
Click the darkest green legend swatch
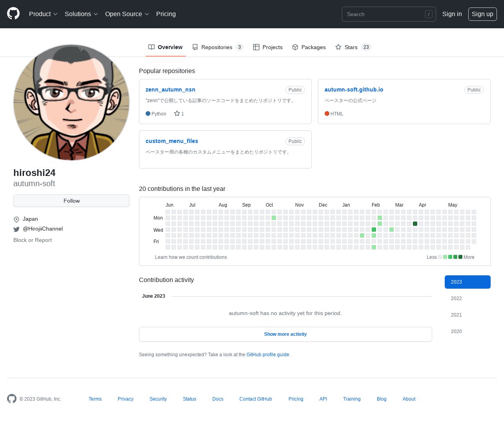coord(460,257)
